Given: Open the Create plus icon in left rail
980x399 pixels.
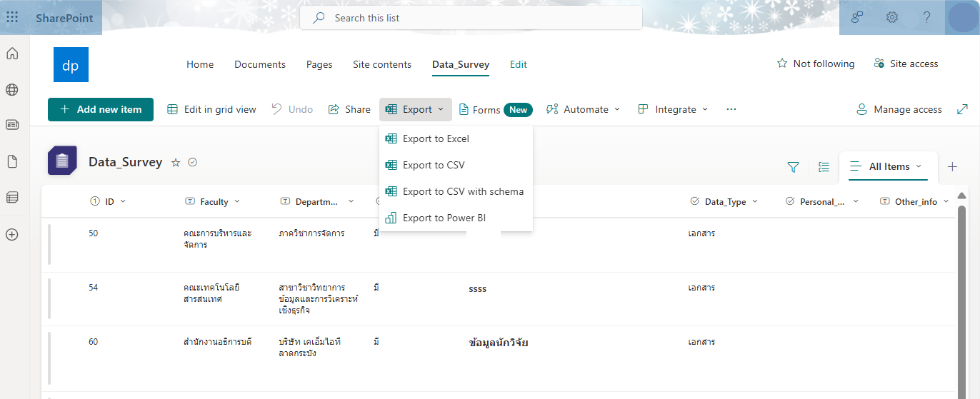Looking at the screenshot, I should [x=12, y=234].
